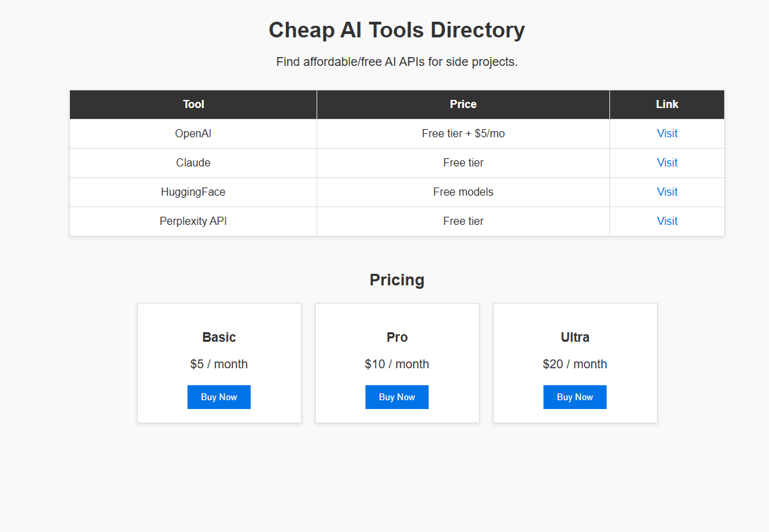This screenshot has width=769, height=532.
Task: Select the Tool column header
Action: pyautogui.click(x=193, y=105)
